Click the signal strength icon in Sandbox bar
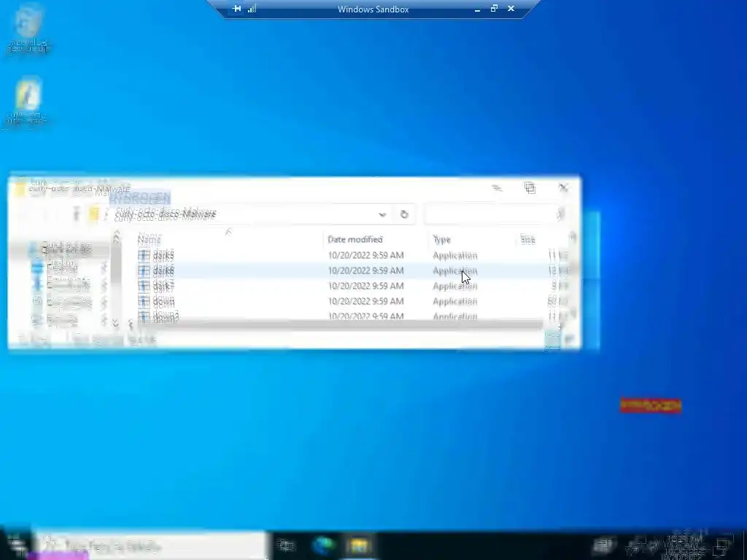This screenshot has height=560, width=747. (x=252, y=9)
